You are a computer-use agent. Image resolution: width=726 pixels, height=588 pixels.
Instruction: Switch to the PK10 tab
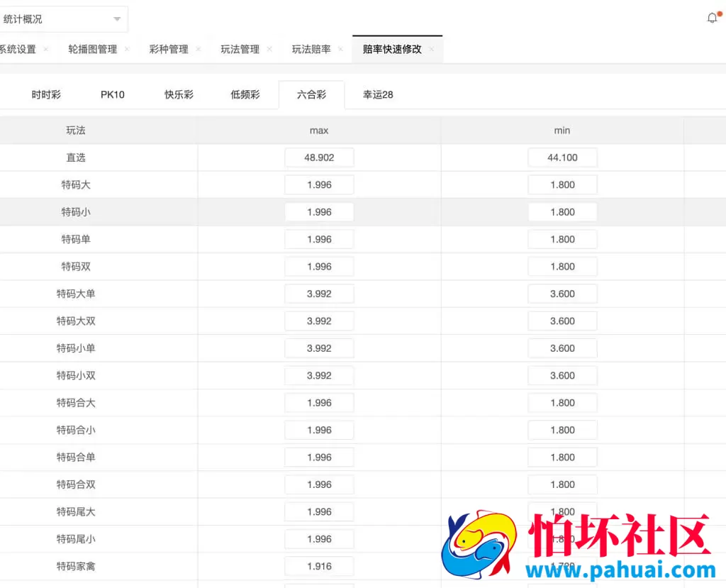point(112,94)
